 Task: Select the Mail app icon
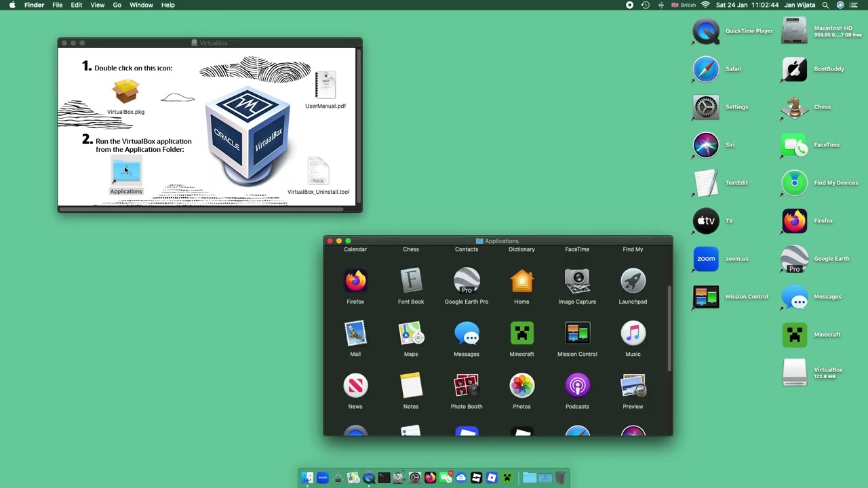point(355,333)
